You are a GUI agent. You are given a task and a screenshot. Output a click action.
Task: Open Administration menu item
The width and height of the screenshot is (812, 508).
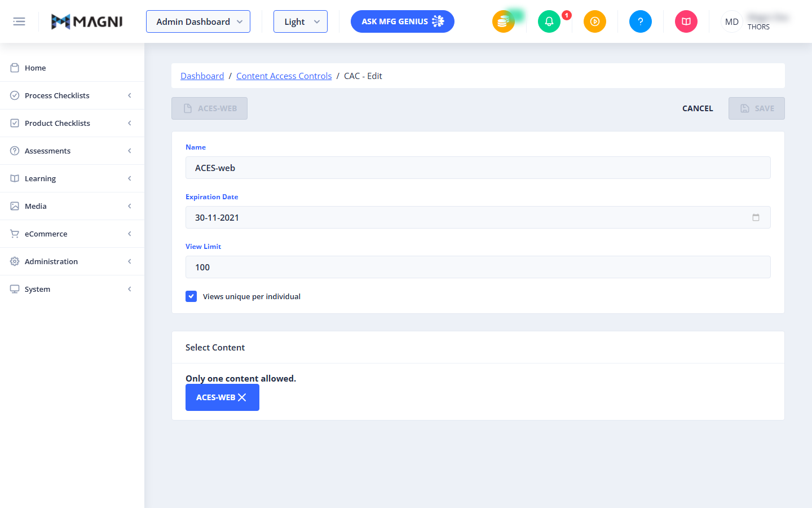tap(72, 261)
